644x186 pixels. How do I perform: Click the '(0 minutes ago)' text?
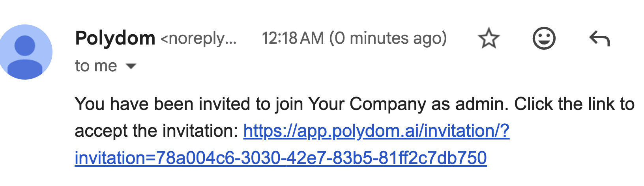[x=388, y=38]
